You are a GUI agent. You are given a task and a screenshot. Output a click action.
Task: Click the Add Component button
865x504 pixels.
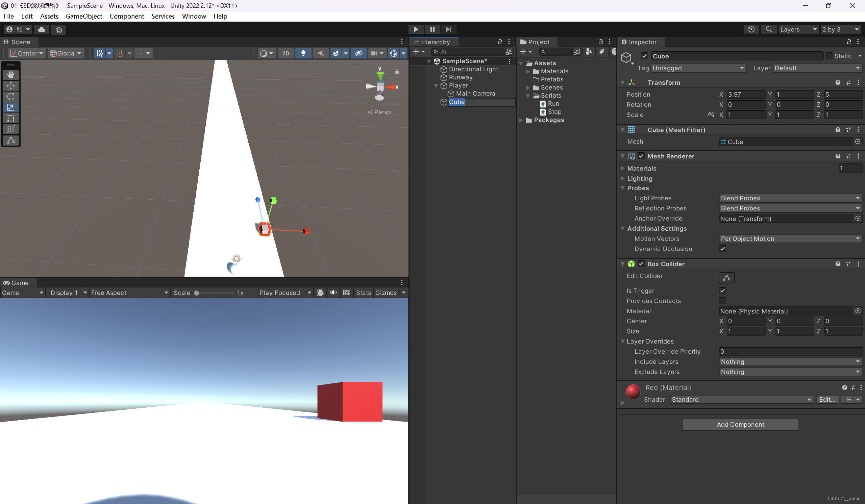coord(740,424)
